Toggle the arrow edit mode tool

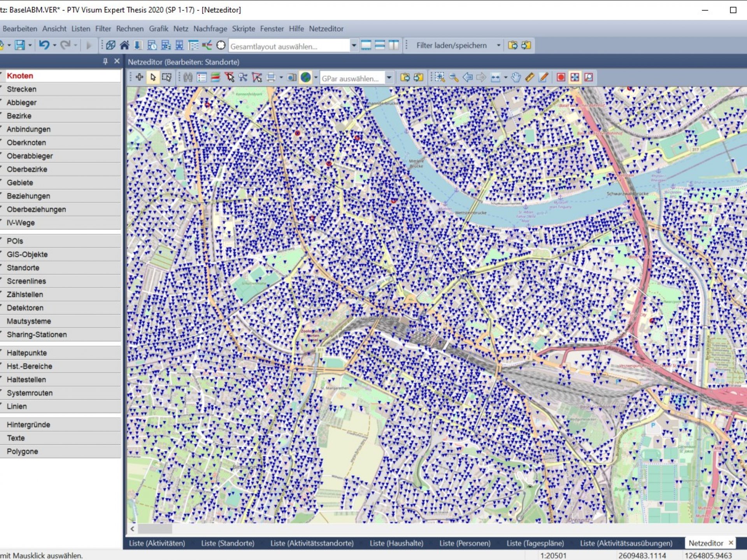pos(153,77)
